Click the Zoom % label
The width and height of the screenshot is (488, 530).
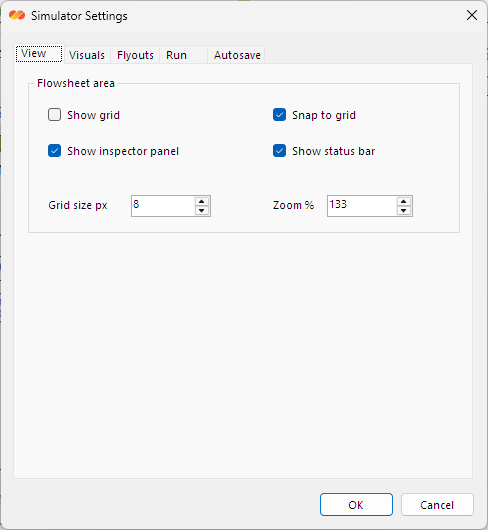pyautogui.click(x=293, y=205)
